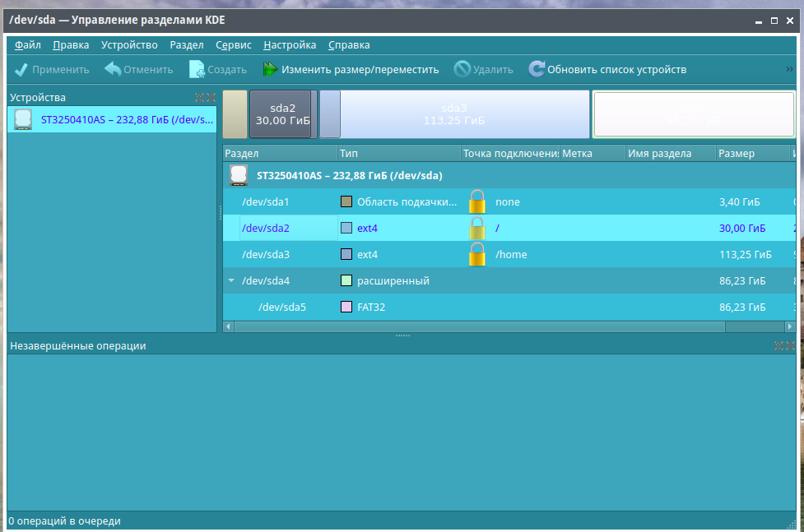Screen dimensions: 804x532
Task: Select the /dev/sda2 partition row
Action: (x=509, y=228)
